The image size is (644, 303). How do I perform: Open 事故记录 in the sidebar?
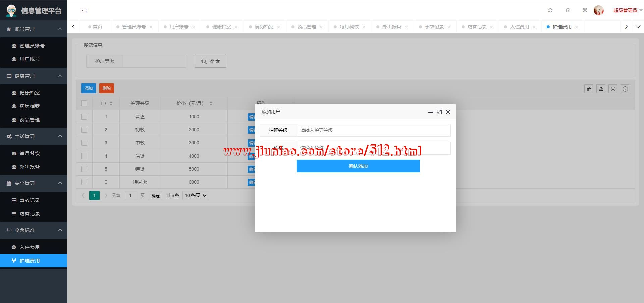click(x=34, y=200)
